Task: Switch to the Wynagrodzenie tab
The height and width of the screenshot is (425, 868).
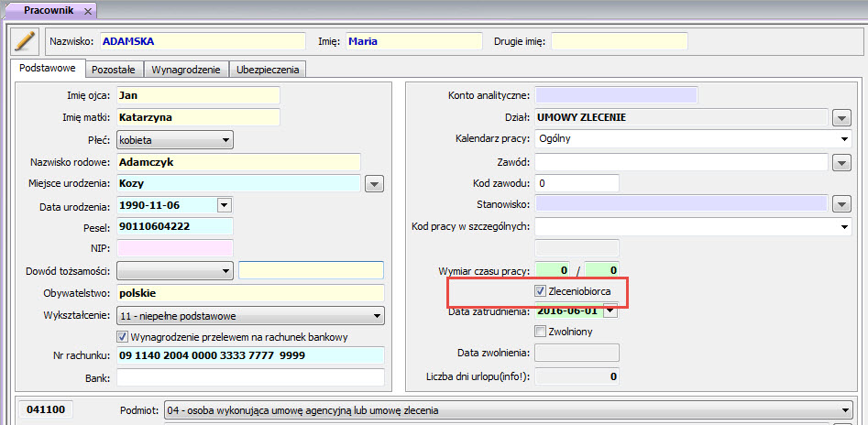Action: click(186, 69)
